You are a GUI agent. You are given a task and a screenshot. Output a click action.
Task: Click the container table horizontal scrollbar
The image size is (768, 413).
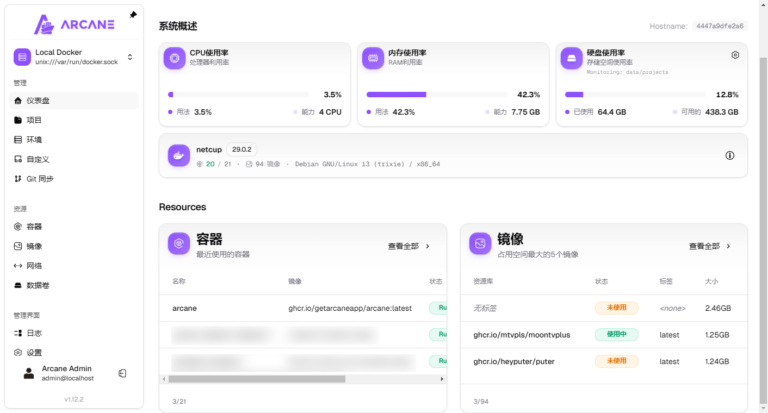[x=257, y=379]
